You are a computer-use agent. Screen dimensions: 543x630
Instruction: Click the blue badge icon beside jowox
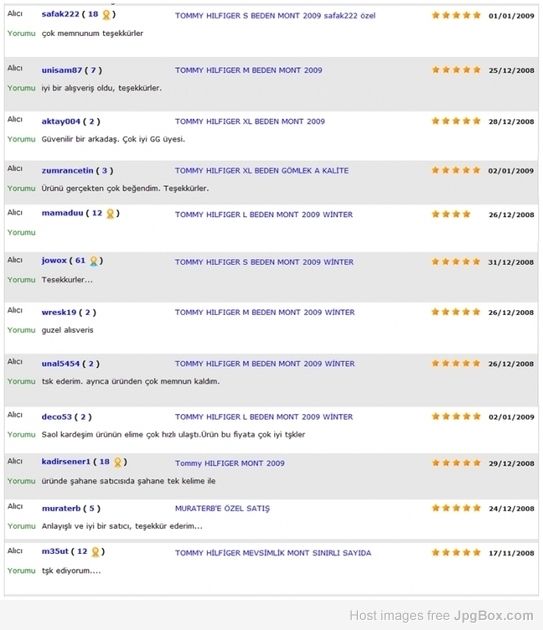[93, 261]
